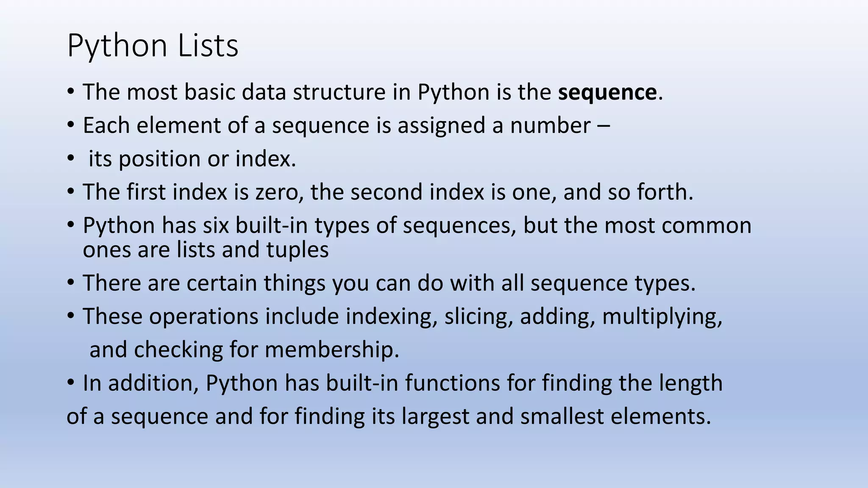Click the Python Lists slide title
The image size is (868, 488).
point(153,46)
